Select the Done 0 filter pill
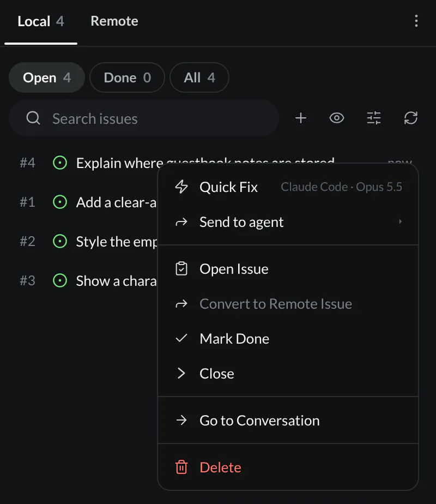The width and height of the screenshot is (436, 504). click(x=127, y=77)
